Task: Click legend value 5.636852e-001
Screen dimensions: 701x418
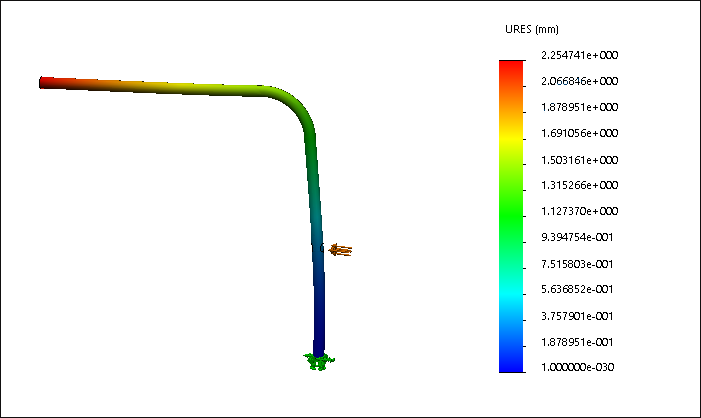Action: [577, 289]
